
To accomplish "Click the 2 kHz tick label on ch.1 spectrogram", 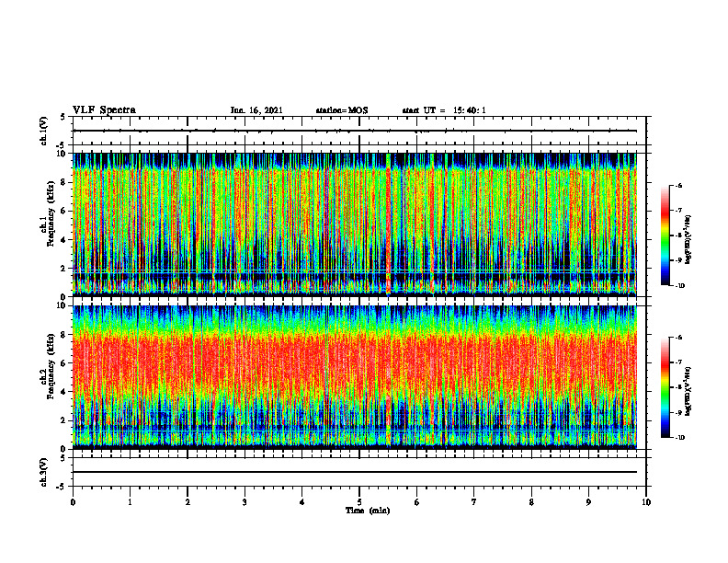I will click(x=65, y=269).
